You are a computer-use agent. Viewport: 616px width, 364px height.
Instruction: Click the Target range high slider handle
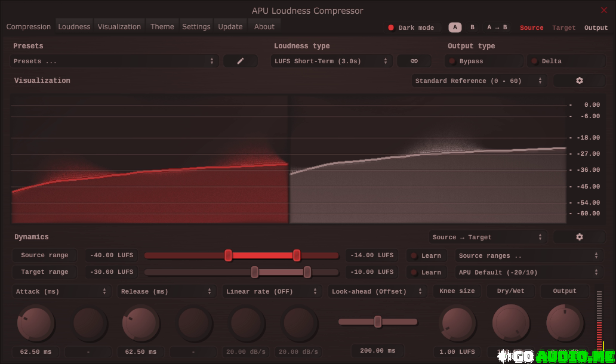coord(307,272)
